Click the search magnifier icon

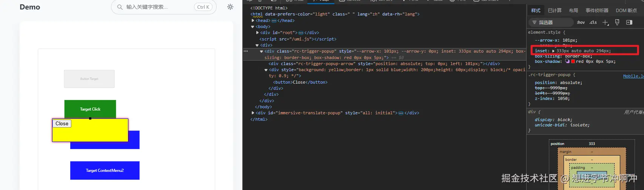120,7
